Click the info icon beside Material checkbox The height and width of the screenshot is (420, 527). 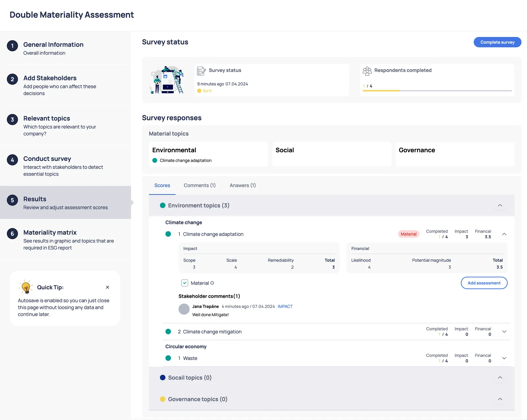pos(212,283)
